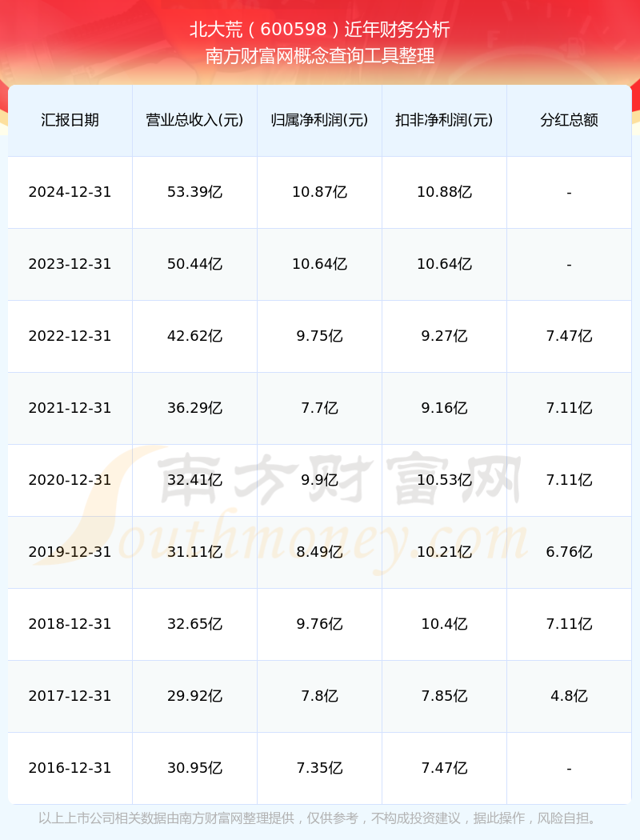Click the 营业总收入(元) column header

[x=195, y=120]
